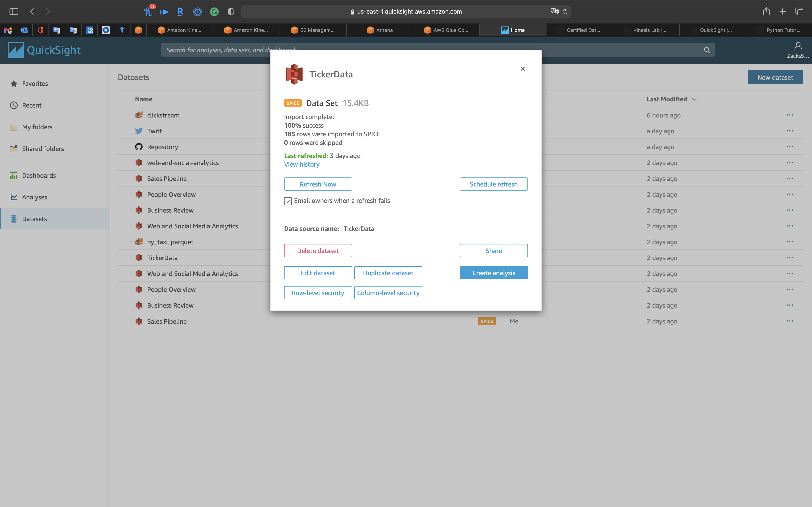Open the View history link
Viewport: 812px width, 507px height.
pyautogui.click(x=301, y=164)
